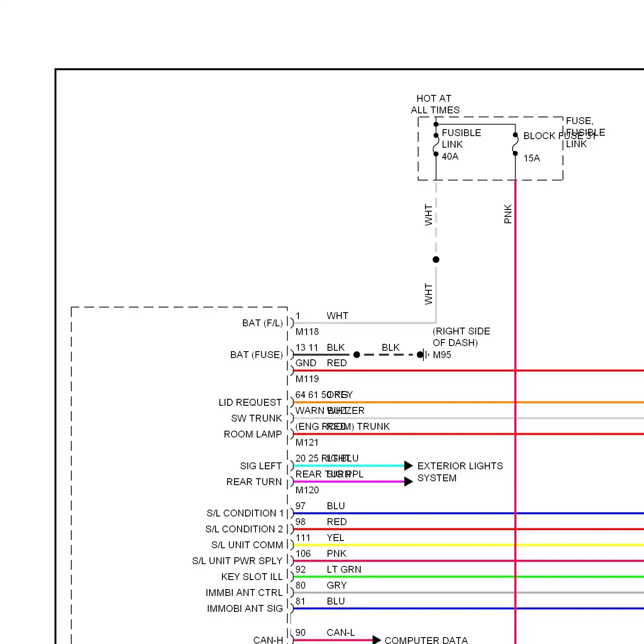Click the LID REQUEST label
644x644 pixels.
click(x=250, y=402)
